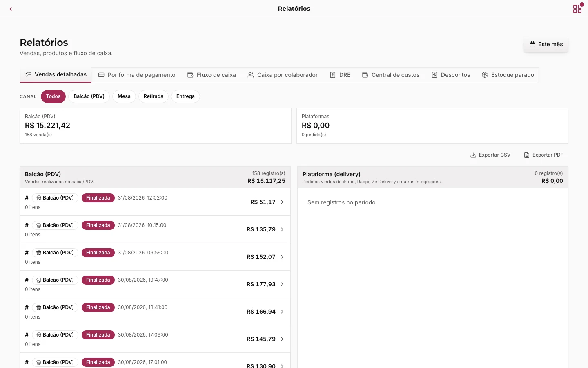Filter by Mesa channel
This screenshot has width=588, height=368.
click(124, 96)
